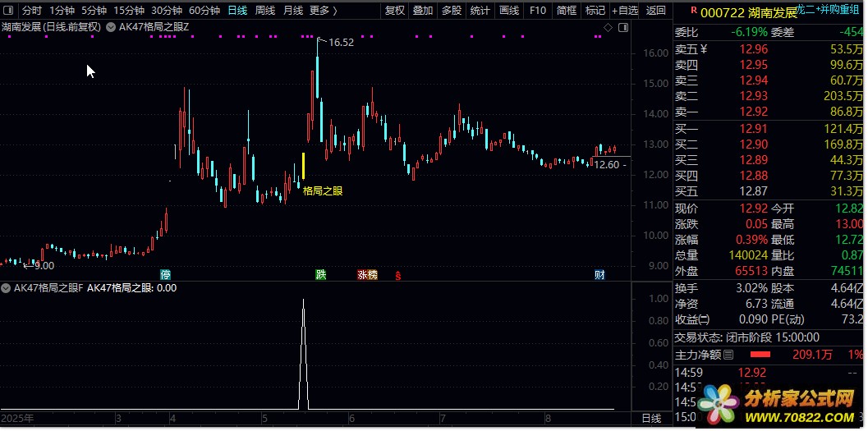
Task: Click the 000722 湖南发展 stock title
Action: click(x=749, y=13)
